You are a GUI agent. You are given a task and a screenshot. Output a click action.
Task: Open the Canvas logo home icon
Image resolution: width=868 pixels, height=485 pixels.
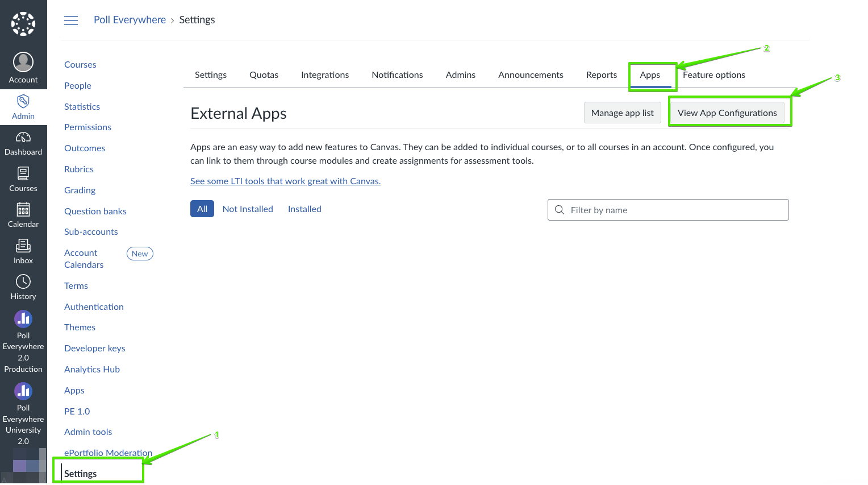pyautogui.click(x=23, y=24)
